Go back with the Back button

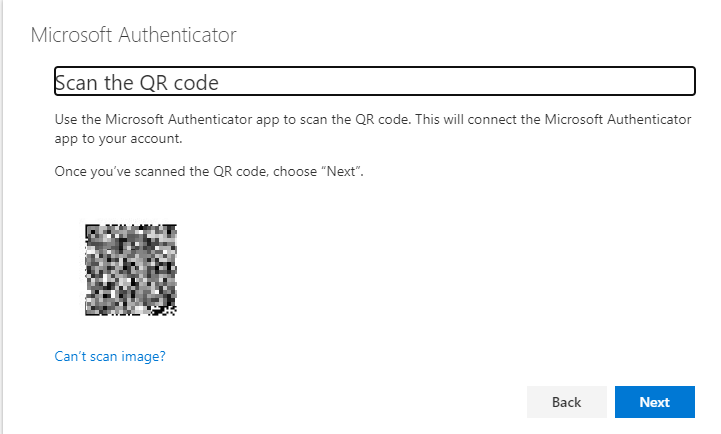[566, 402]
